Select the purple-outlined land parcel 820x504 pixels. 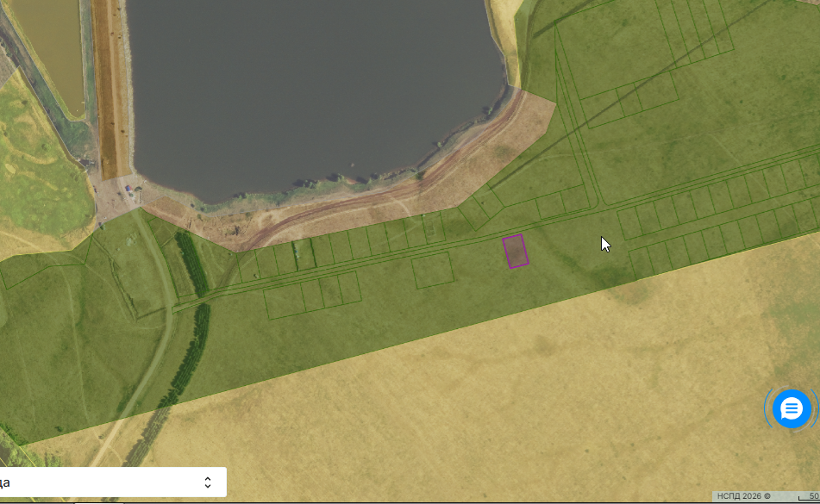point(516,252)
